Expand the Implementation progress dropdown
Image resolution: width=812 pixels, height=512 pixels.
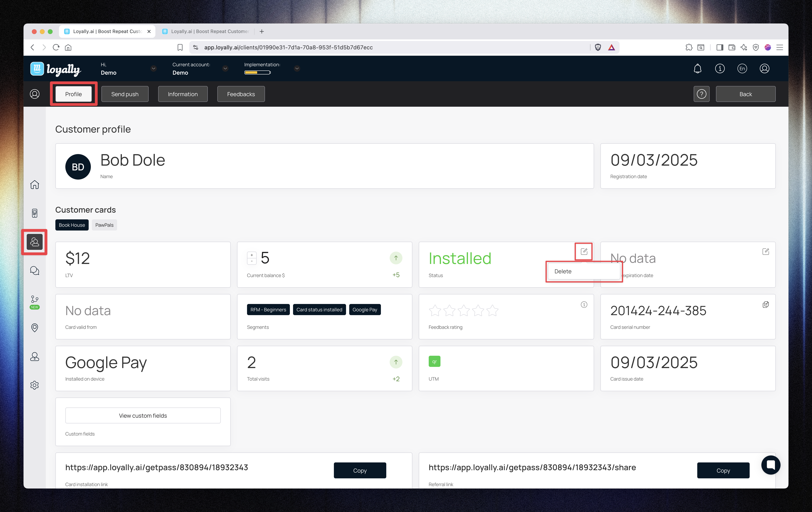297,68
